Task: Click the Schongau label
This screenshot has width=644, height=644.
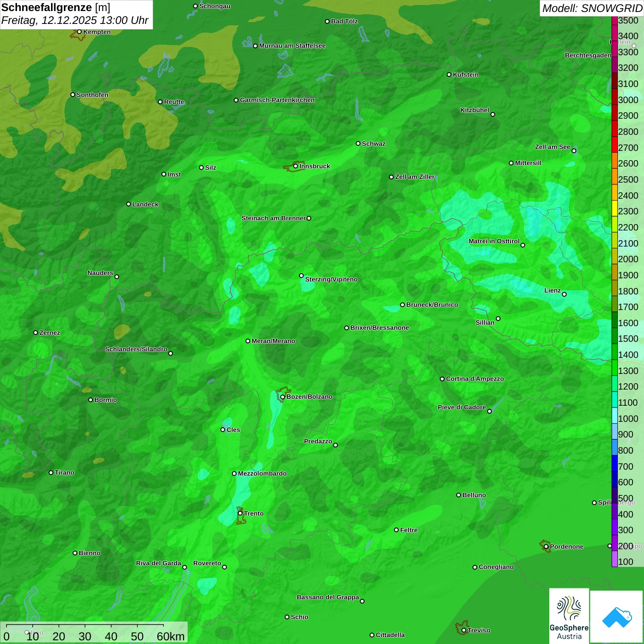Action: click(x=215, y=6)
